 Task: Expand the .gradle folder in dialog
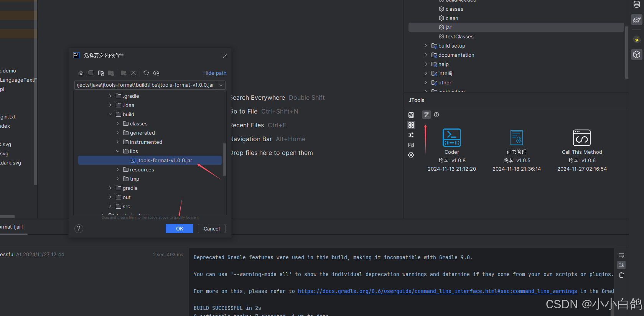(x=110, y=96)
